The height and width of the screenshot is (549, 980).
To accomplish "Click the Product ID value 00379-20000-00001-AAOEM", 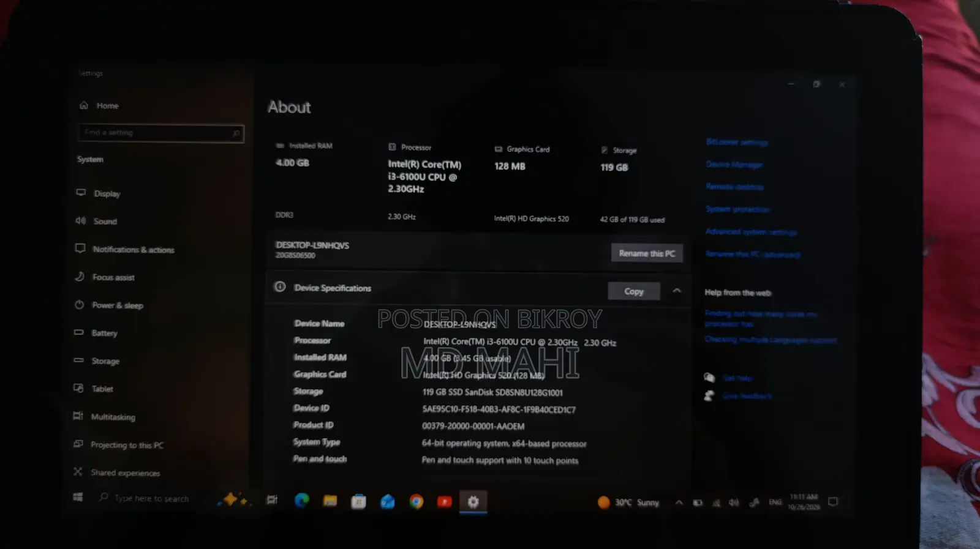I will click(473, 426).
